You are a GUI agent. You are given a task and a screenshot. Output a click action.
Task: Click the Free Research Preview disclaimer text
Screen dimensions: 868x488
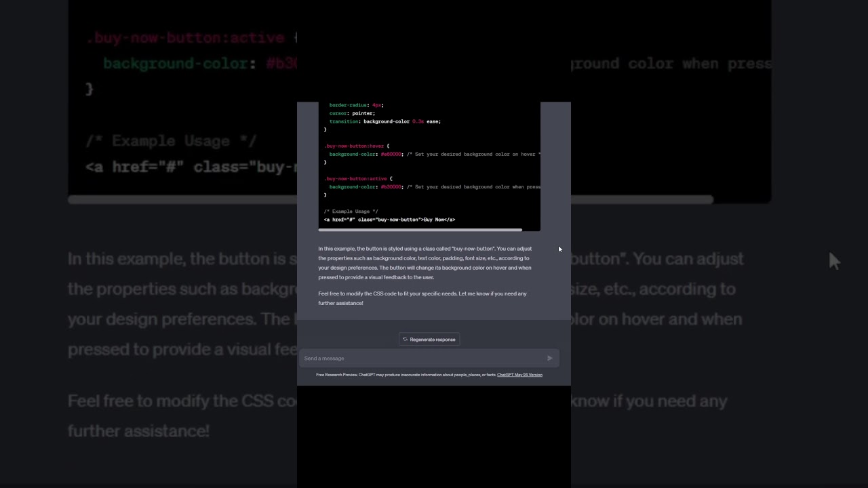point(406,375)
